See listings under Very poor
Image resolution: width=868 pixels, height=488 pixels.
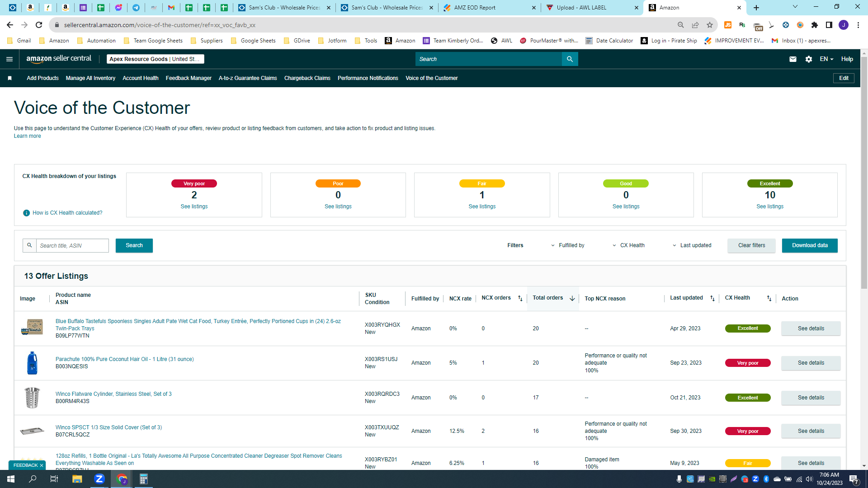(194, 206)
